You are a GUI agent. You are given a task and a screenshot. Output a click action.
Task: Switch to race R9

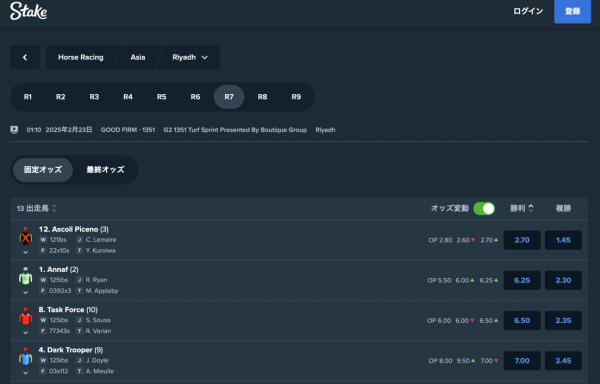pos(296,97)
